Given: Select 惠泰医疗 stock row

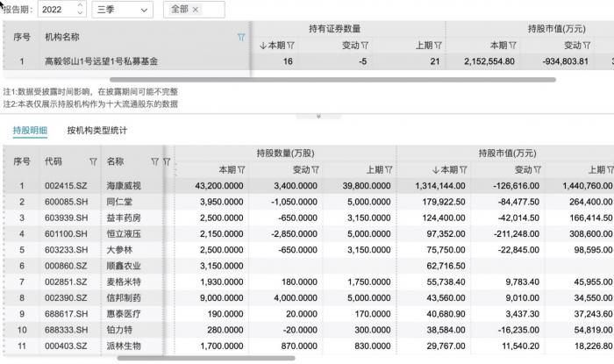Looking at the screenshot, I should [x=308, y=314].
